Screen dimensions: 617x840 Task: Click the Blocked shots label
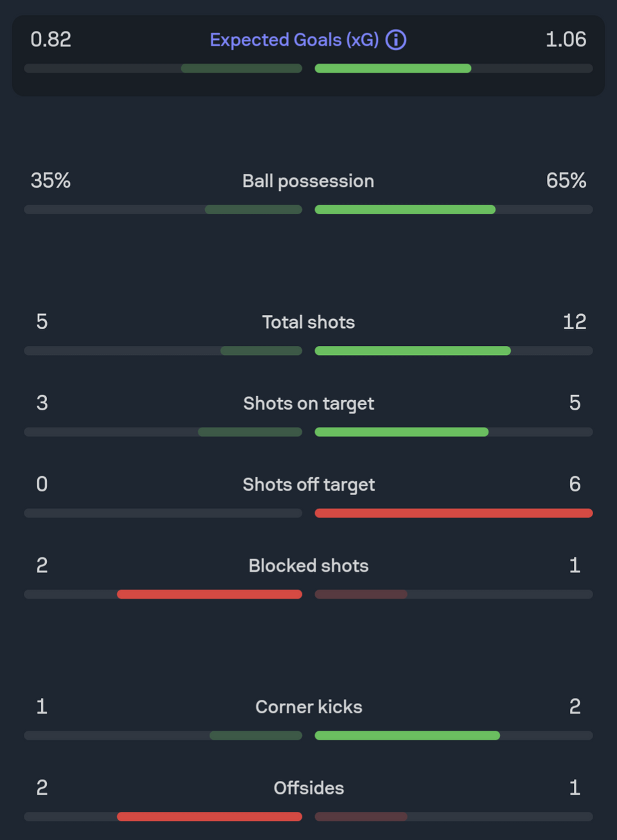pyautogui.click(x=308, y=566)
